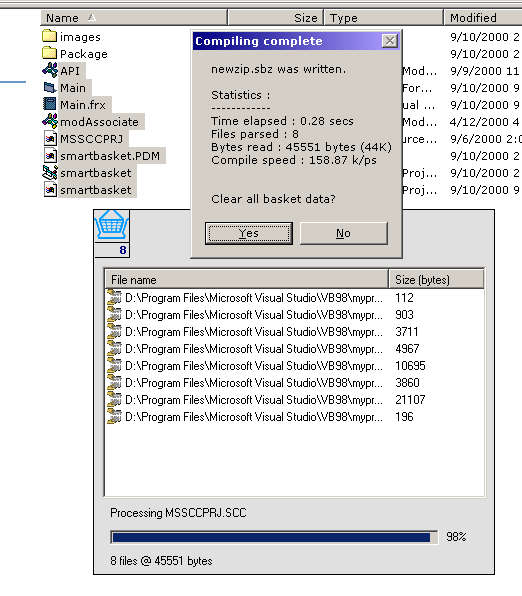Click the File name column header
The width and height of the screenshot is (522, 596).
click(246, 280)
